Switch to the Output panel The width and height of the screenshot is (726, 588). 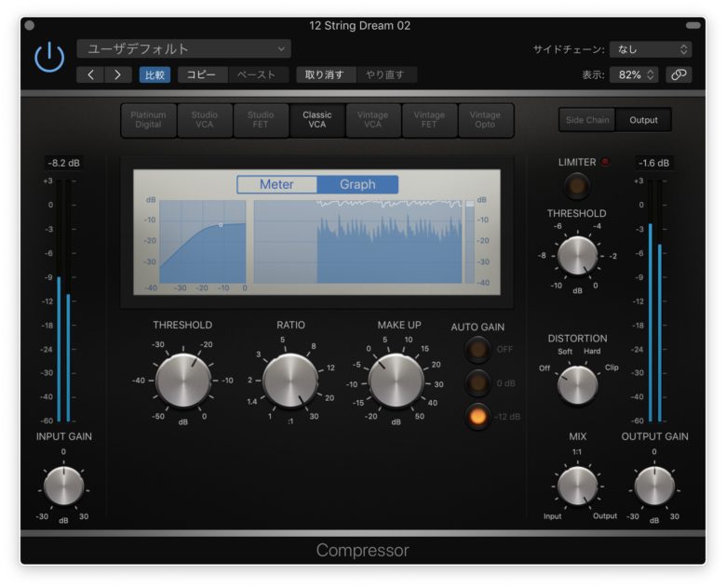(643, 120)
